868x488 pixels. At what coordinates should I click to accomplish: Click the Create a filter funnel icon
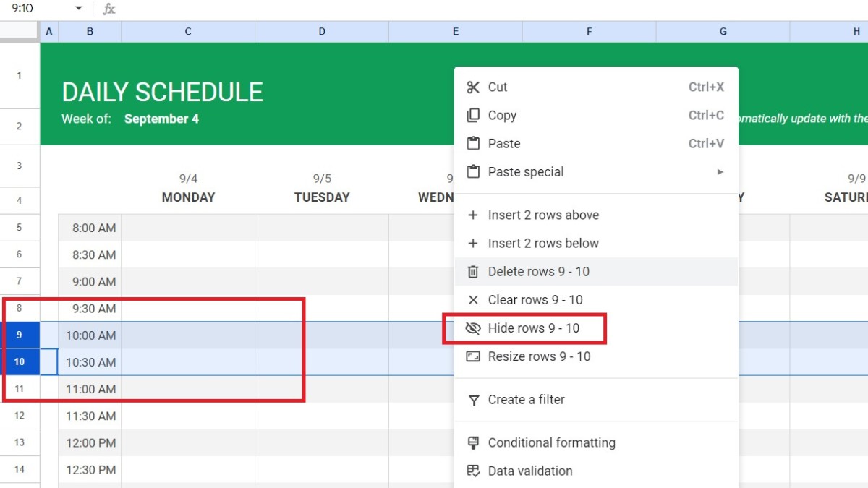474,399
